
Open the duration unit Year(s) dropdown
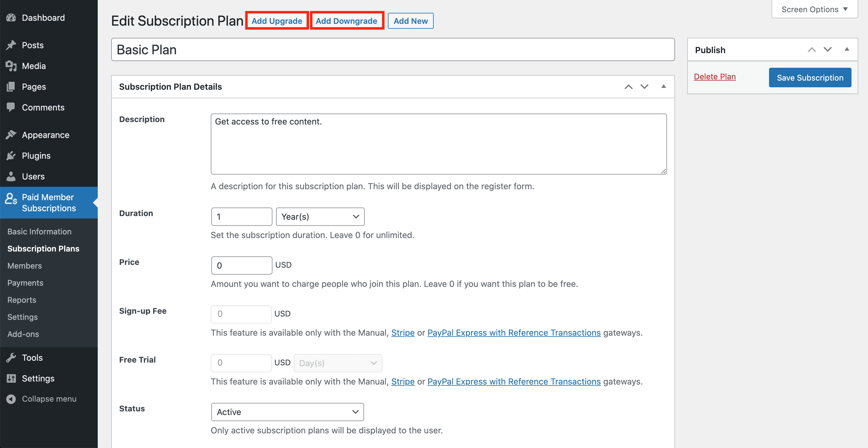click(320, 217)
